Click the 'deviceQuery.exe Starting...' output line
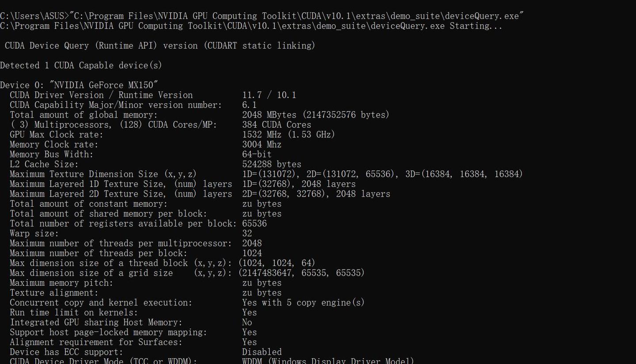636x364 pixels. 251,26
